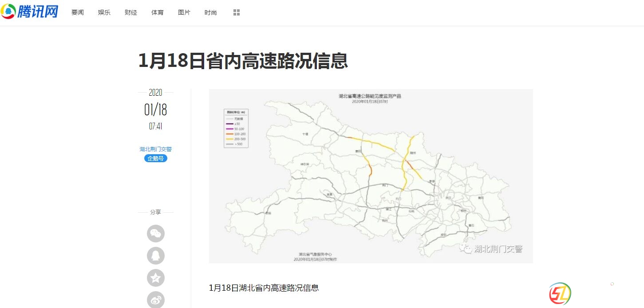644x308 pixels.
Task: Share article via QQ penguin icon
Action: point(156,256)
